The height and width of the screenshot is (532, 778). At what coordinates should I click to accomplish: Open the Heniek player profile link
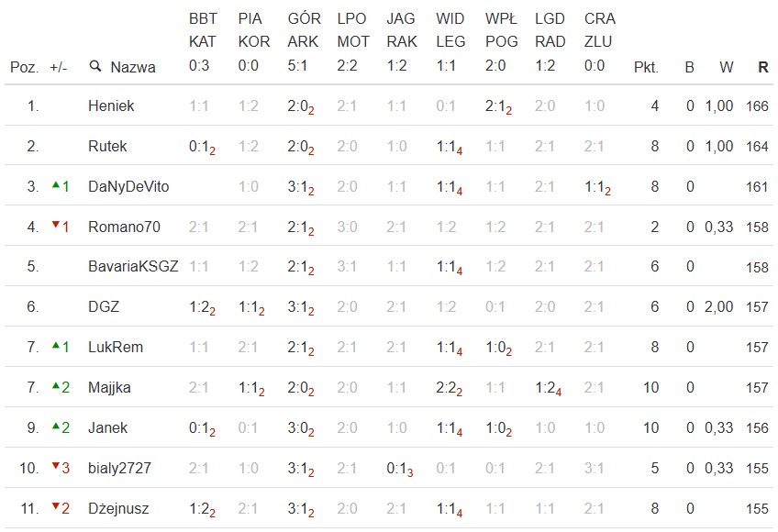coord(111,106)
